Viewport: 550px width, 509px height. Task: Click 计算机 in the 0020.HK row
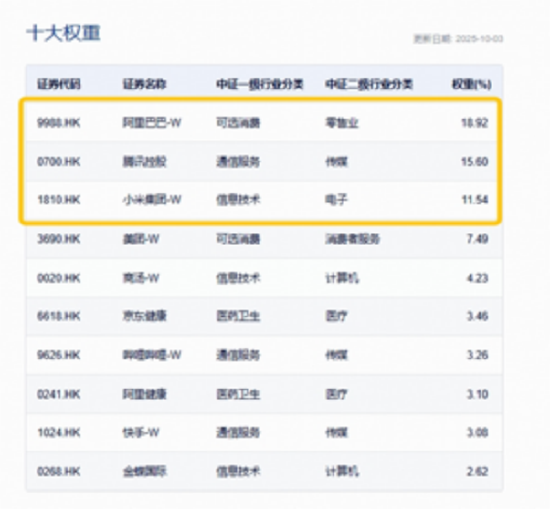tap(342, 278)
